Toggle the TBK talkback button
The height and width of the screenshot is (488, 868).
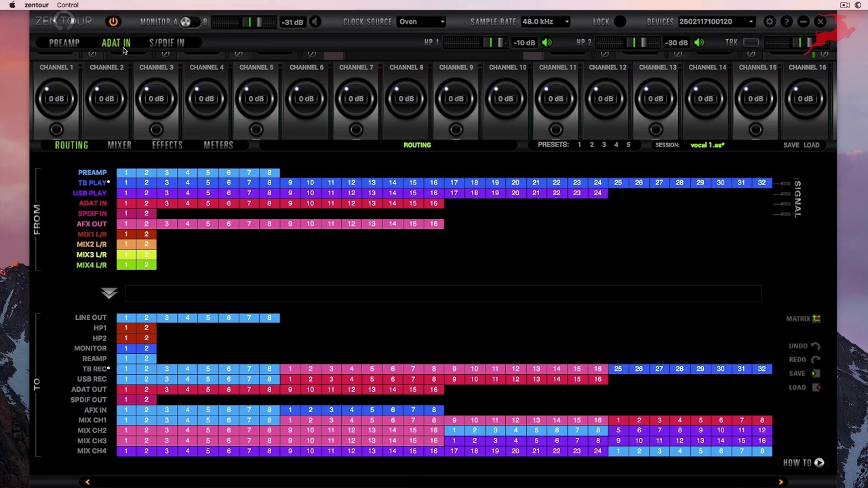[751, 43]
